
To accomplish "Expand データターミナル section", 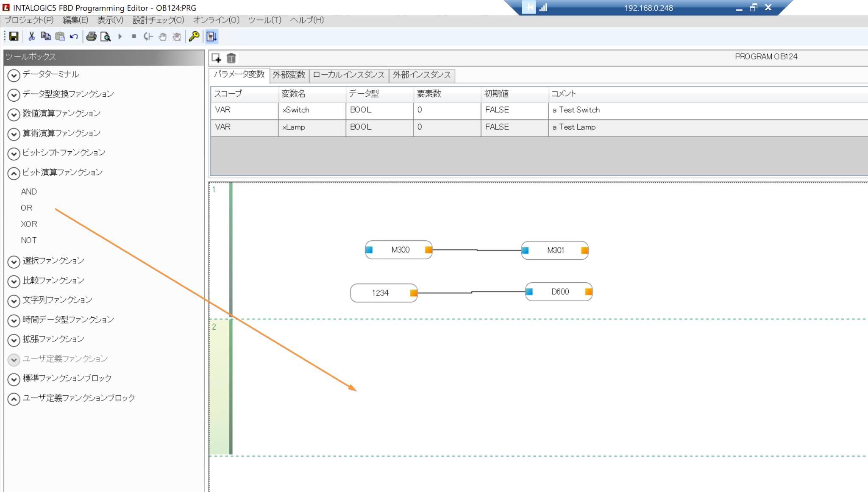I will (14, 75).
